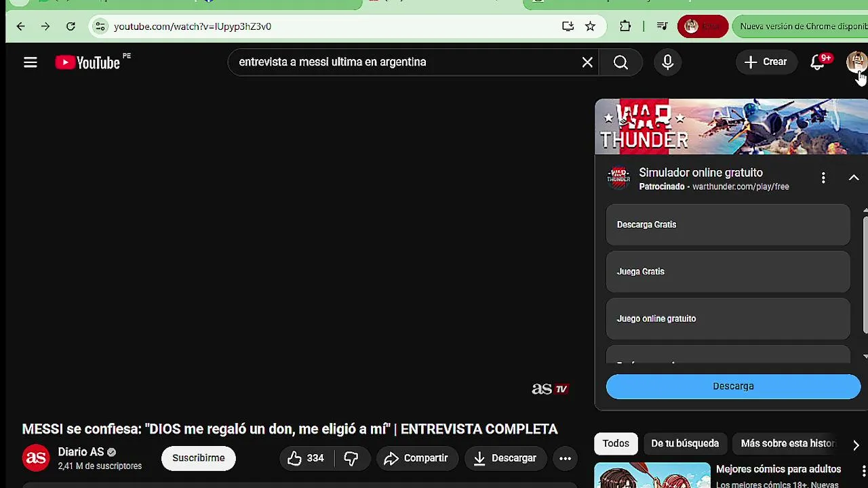Click warthunder.com/play/free sponsor link
Image resolution: width=868 pixels, height=488 pixels.
point(741,187)
